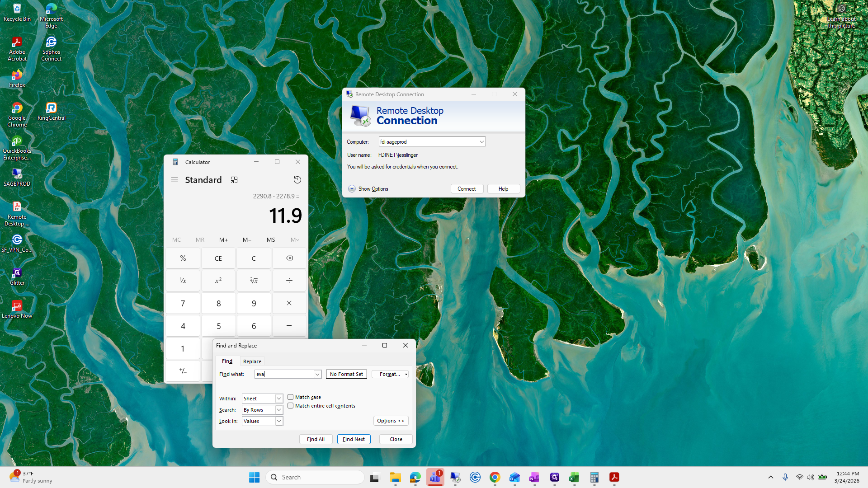
Task: Click the Find what input field
Action: point(284,374)
